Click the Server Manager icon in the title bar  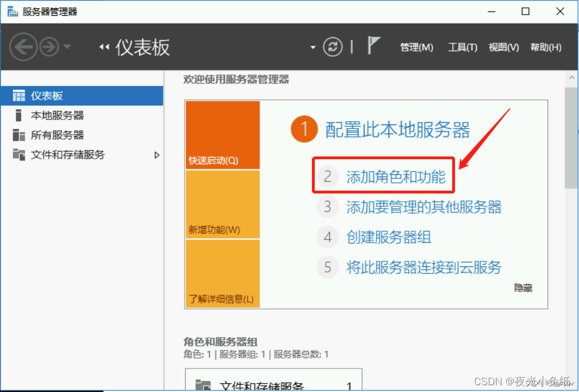pyautogui.click(x=11, y=11)
